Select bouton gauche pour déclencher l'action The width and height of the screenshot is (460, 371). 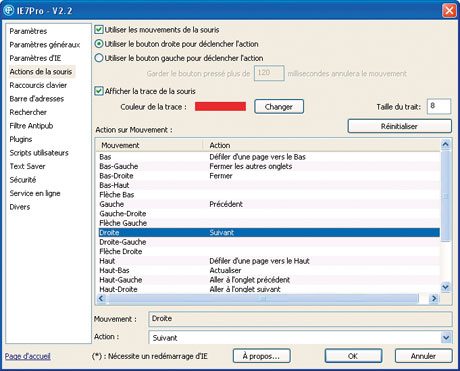pyautogui.click(x=99, y=58)
